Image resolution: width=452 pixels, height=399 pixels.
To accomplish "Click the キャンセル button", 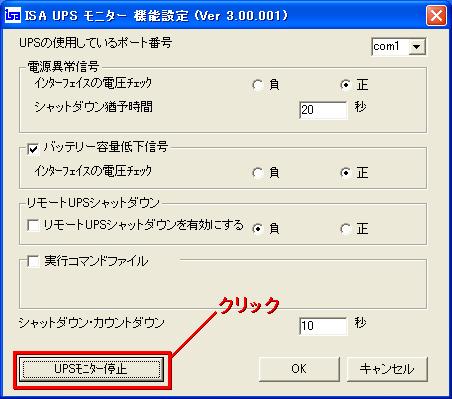I will click(x=387, y=369).
